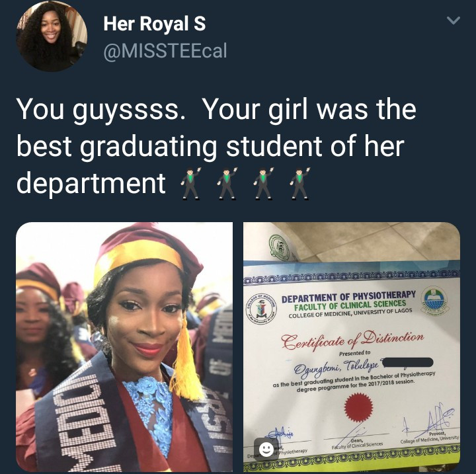Image resolution: width=476 pixels, height=474 pixels.
Task: Click the smiley face sticker on certificate photo
Action: [266, 449]
